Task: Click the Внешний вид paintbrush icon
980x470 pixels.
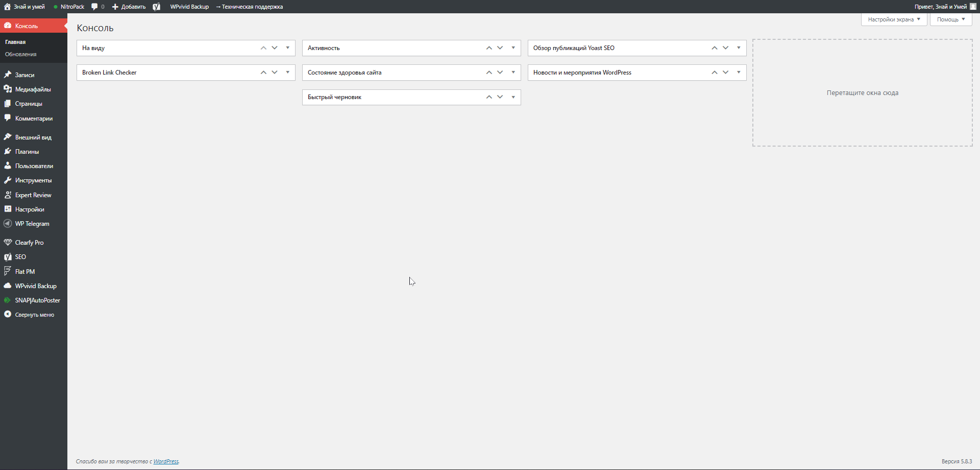Action: click(x=8, y=137)
